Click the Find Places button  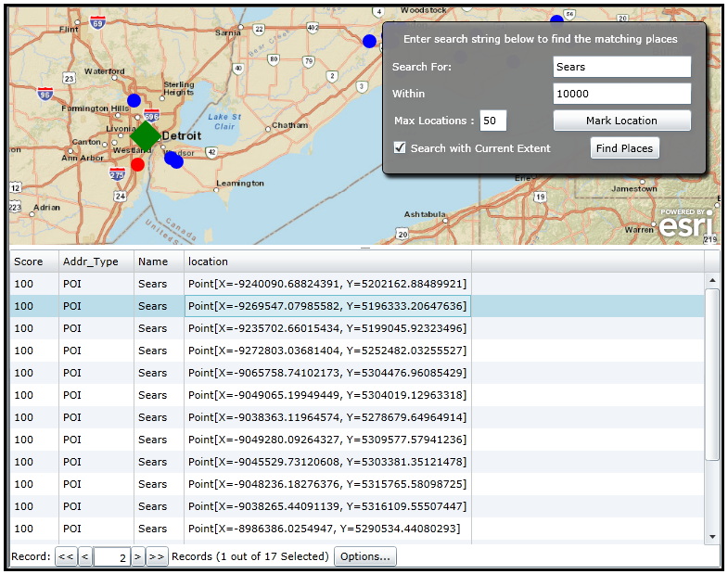tap(624, 148)
